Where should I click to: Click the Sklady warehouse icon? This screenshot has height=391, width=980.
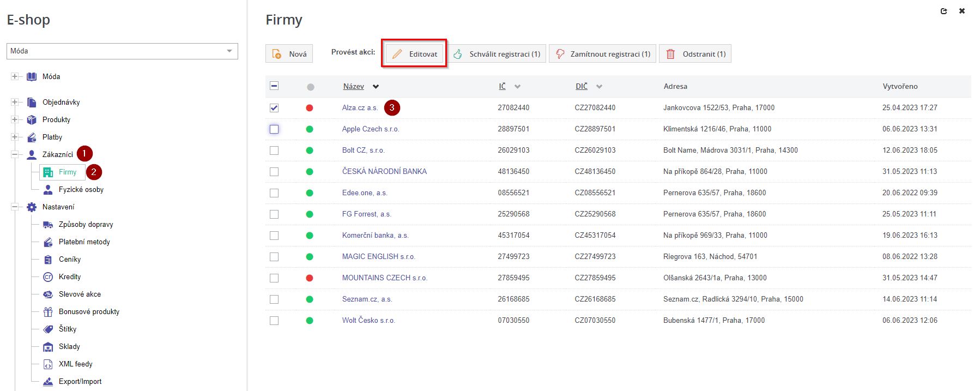click(48, 347)
